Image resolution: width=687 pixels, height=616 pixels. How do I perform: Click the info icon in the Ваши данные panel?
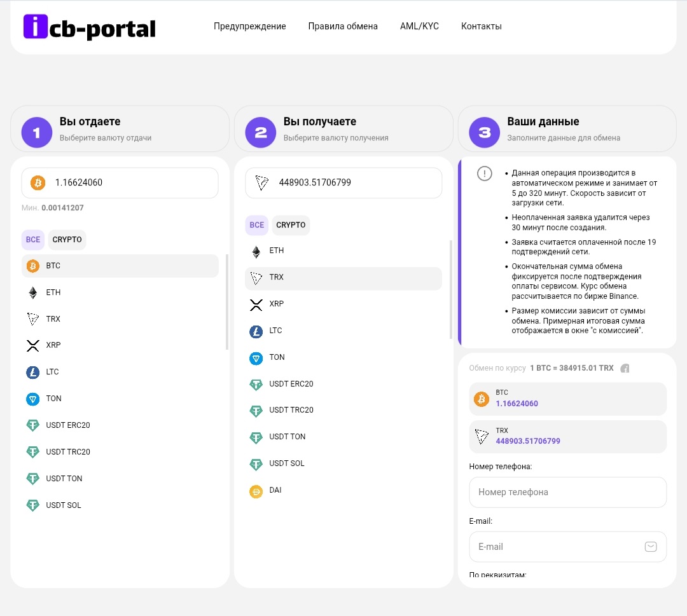tap(484, 173)
